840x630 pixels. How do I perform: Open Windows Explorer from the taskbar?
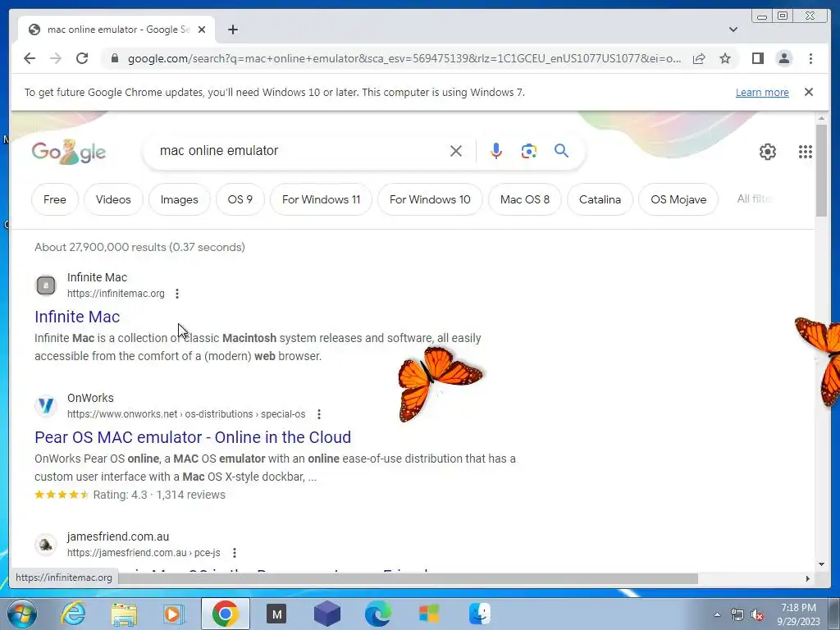pyautogui.click(x=124, y=614)
